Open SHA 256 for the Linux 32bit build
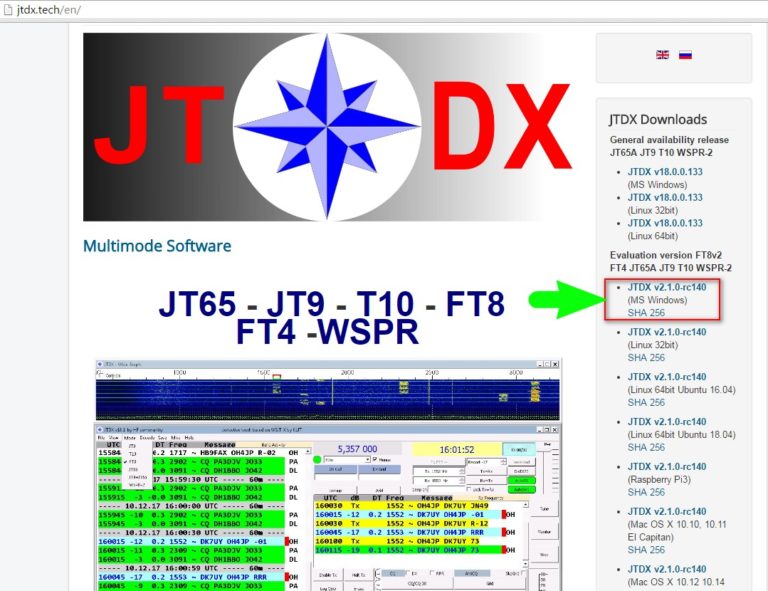 [x=646, y=357]
